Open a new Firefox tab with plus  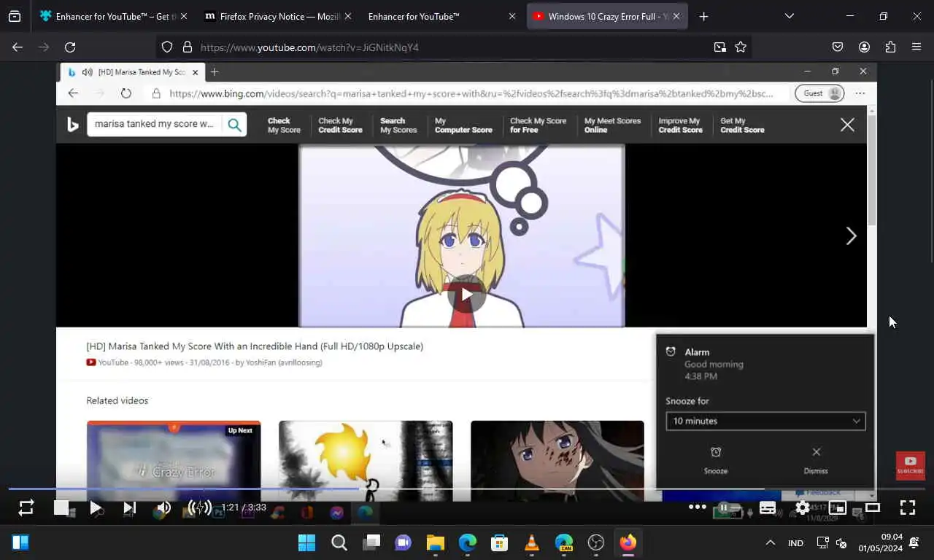[703, 16]
